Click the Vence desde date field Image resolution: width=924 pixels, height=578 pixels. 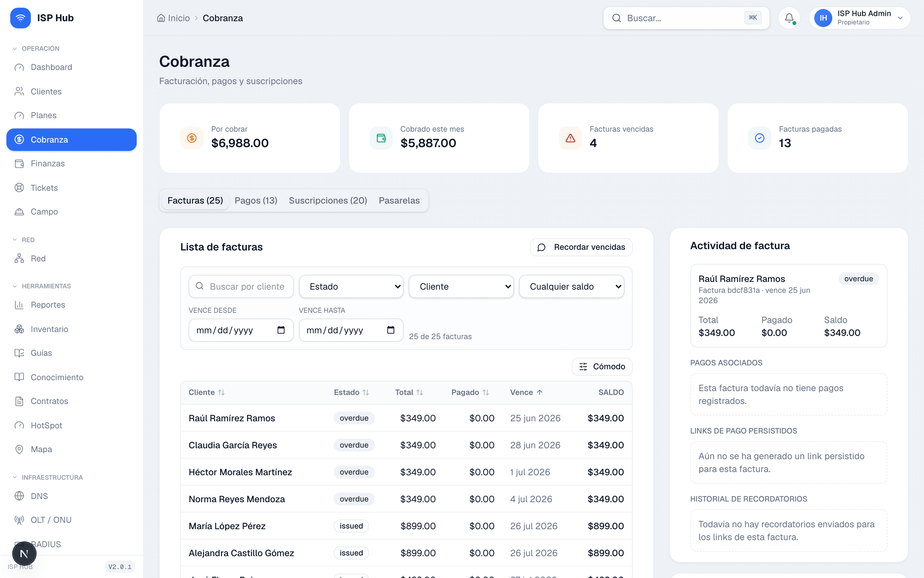pyautogui.click(x=241, y=330)
